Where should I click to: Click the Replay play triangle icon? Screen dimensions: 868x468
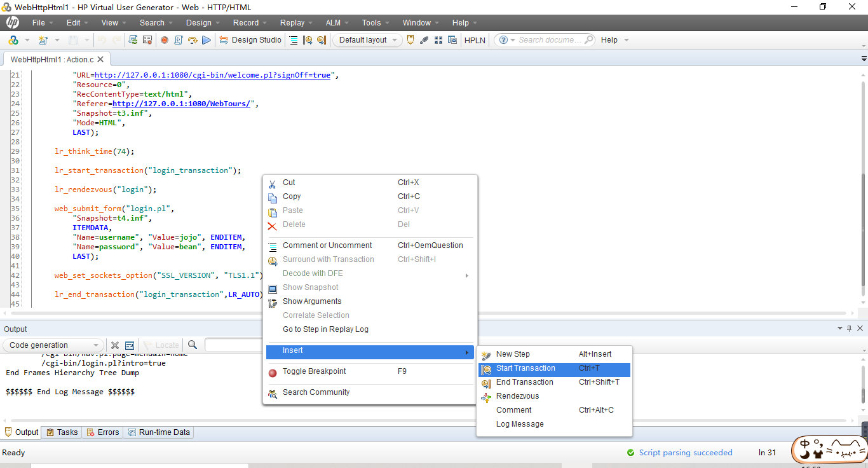coord(207,40)
